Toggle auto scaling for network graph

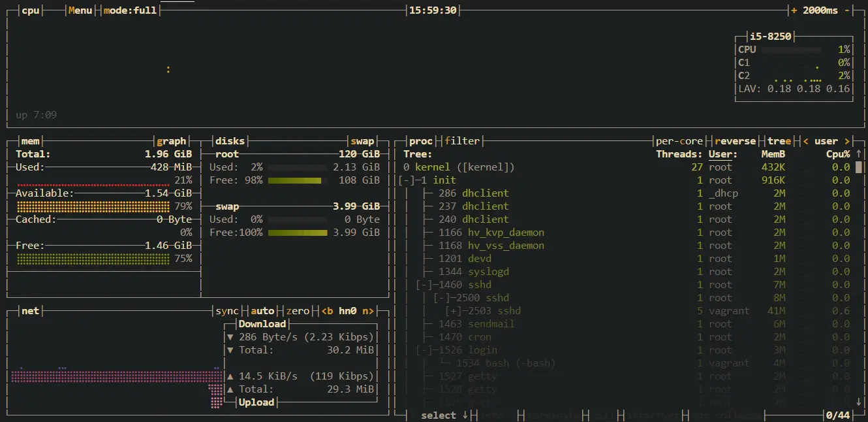[x=262, y=311]
